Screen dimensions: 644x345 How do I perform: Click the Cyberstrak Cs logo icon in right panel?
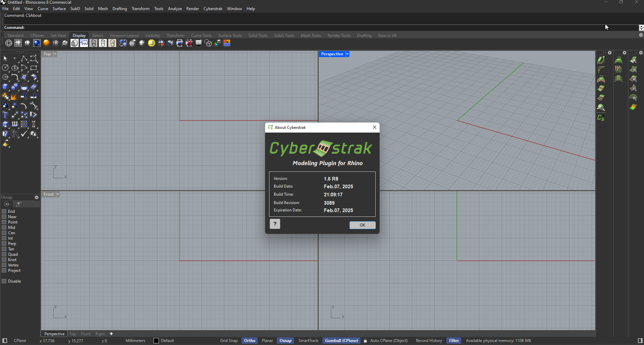[601, 118]
